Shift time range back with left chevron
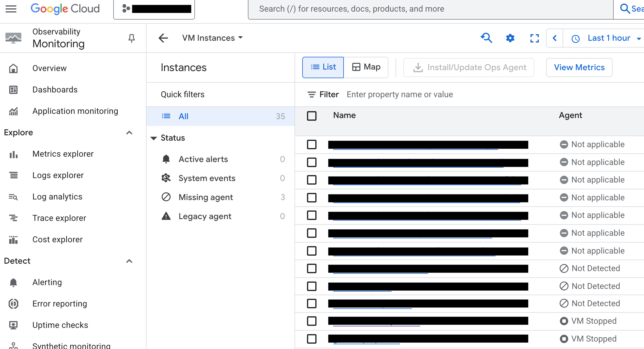The width and height of the screenshot is (644, 349). (x=555, y=38)
